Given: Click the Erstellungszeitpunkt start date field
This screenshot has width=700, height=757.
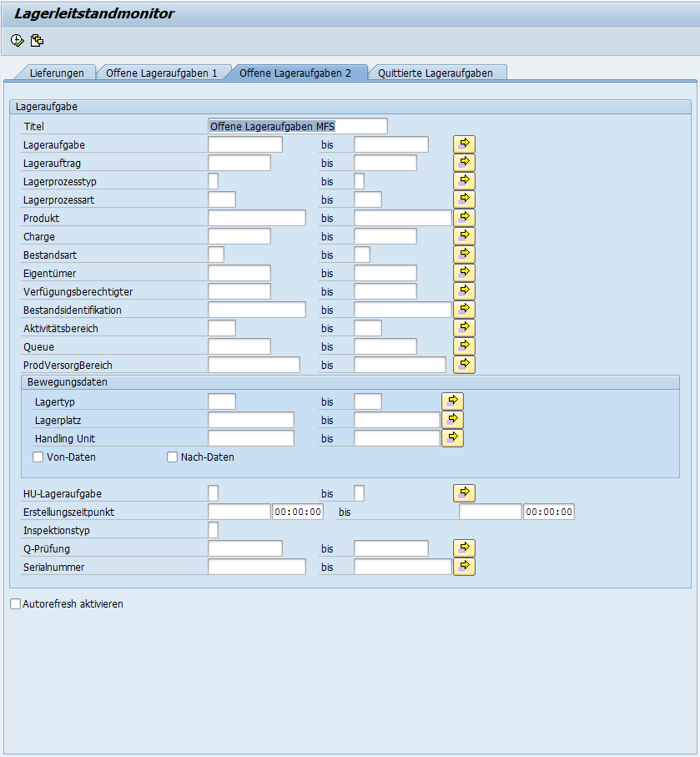Looking at the screenshot, I should (239, 512).
